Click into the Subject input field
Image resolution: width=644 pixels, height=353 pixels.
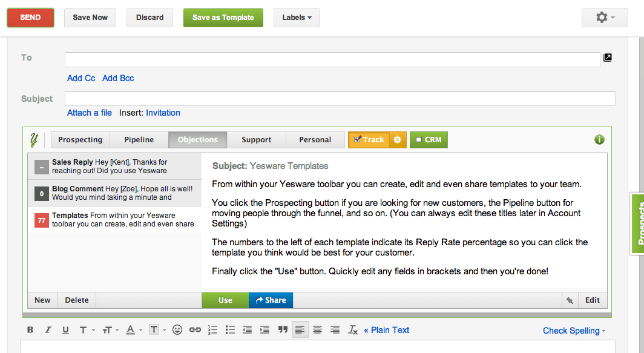coord(340,99)
